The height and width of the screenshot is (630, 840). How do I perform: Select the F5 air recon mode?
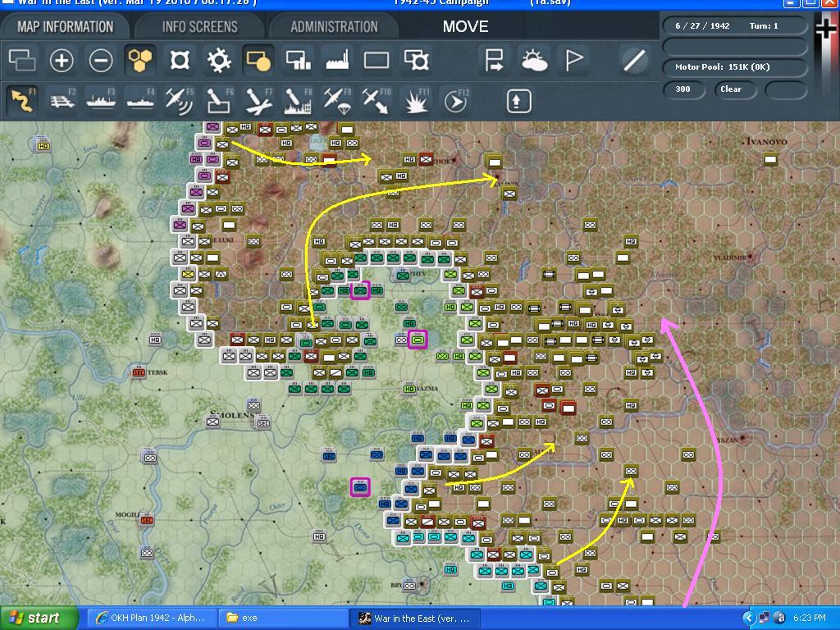tap(180, 101)
